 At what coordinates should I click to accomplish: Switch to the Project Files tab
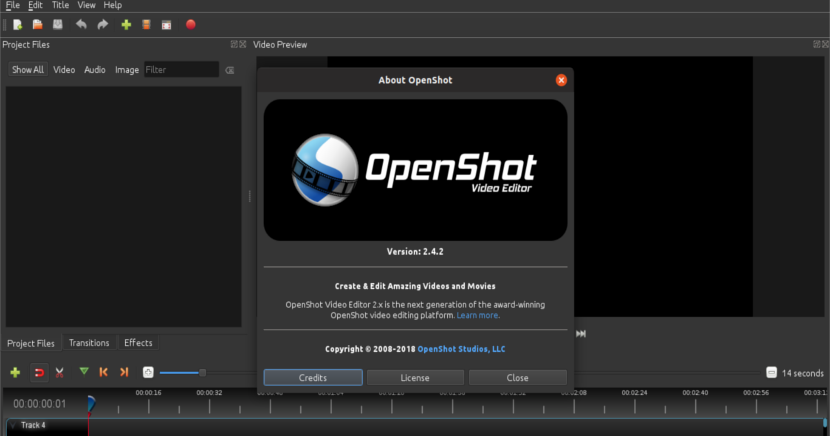click(x=31, y=343)
